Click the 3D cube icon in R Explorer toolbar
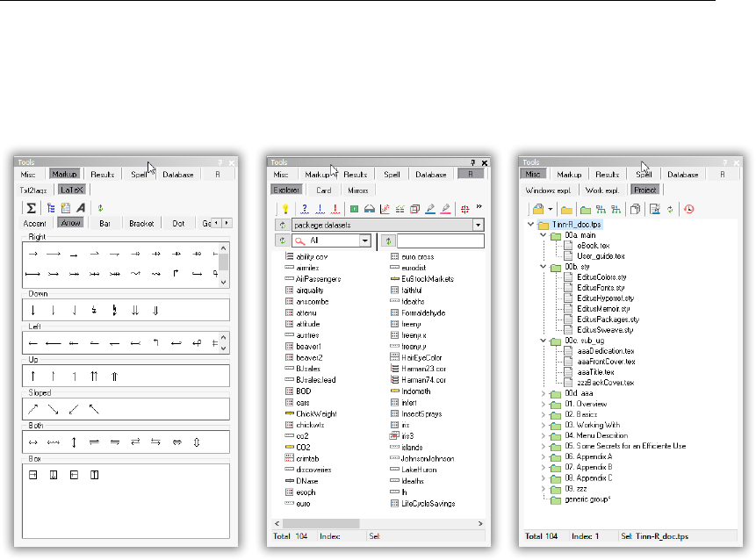Viewport: 756px width, 560px height. pyautogui.click(x=414, y=209)
